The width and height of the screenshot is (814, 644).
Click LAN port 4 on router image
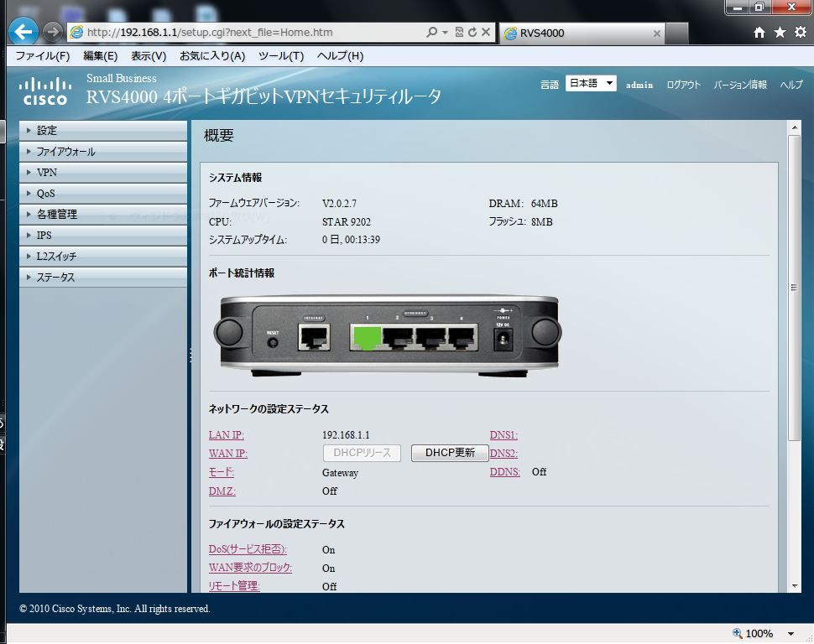click(462, 338)
